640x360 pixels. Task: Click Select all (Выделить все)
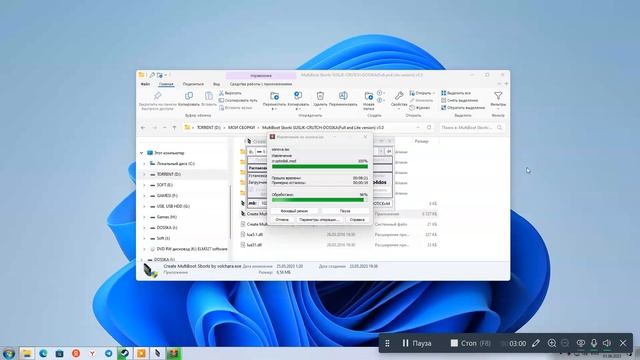pyautogui.click(x=456, y=93)
